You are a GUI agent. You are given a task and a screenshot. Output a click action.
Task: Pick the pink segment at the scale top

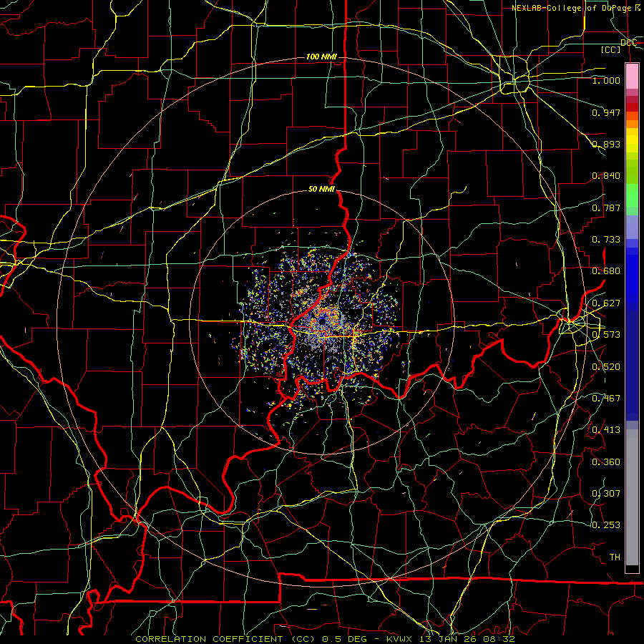pyautogui.click(x=632, y=77)
